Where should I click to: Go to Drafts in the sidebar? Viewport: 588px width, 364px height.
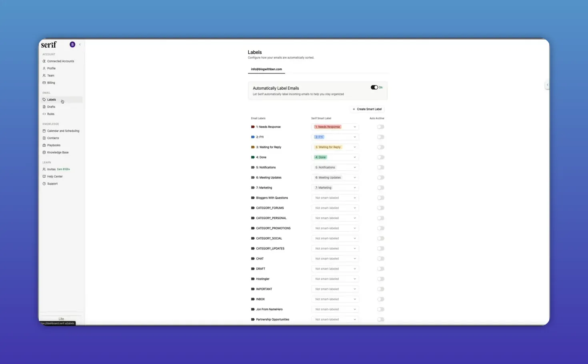pyautogui.click(x=62, y=107)
